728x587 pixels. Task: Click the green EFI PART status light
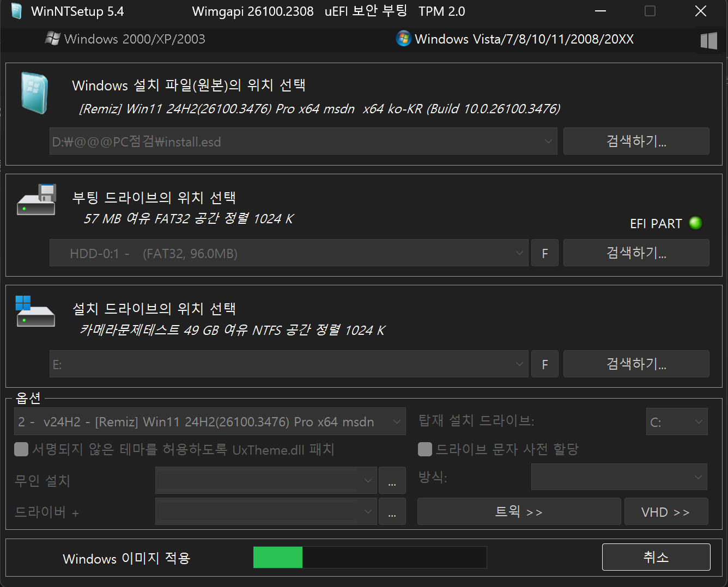pyautogui.click(x=695, y=223)
